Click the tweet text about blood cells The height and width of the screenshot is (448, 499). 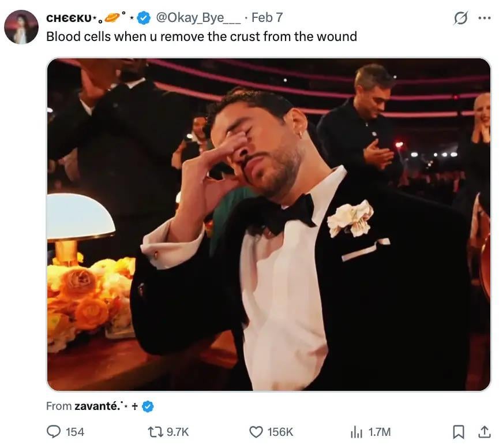click(201, 36)
